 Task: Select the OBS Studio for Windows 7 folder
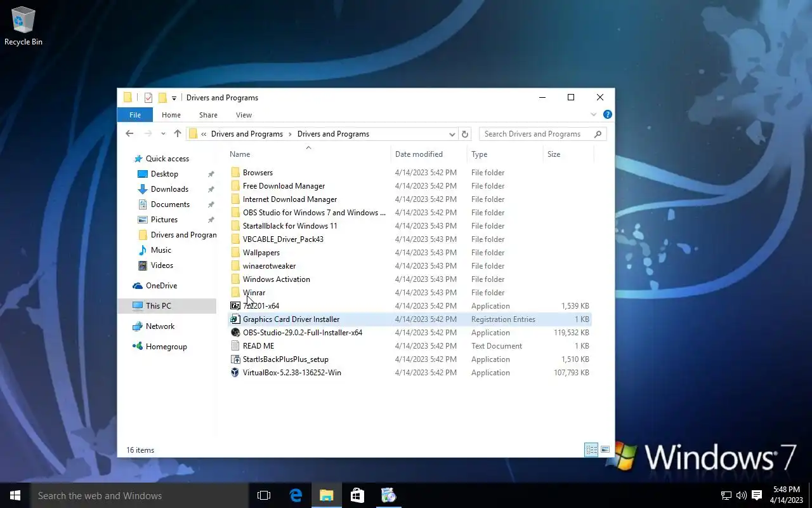point(314,213)
